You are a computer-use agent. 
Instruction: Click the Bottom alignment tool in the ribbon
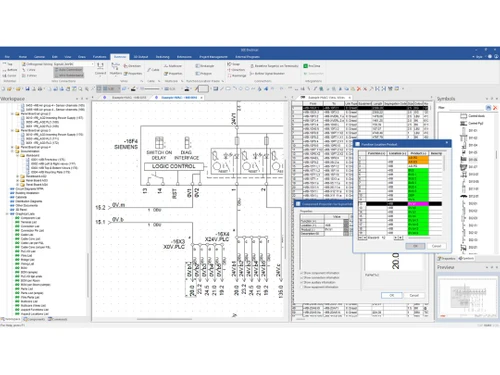tap(10, 70)
